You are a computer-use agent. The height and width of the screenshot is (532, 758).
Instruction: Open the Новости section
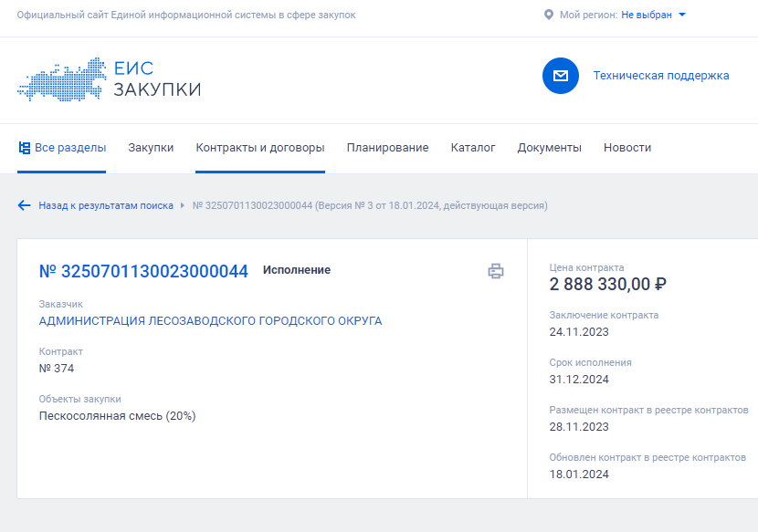[x=627, y=148]
